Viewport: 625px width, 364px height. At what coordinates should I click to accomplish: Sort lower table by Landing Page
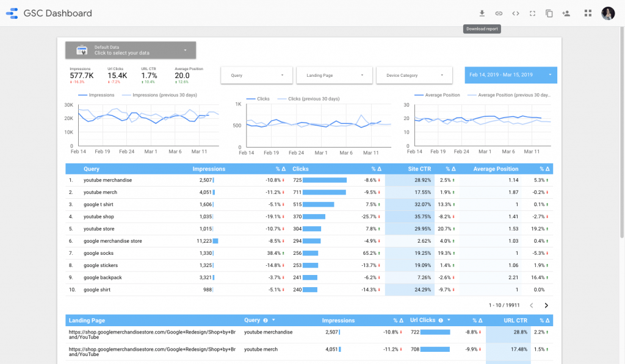tap(87, 321)
